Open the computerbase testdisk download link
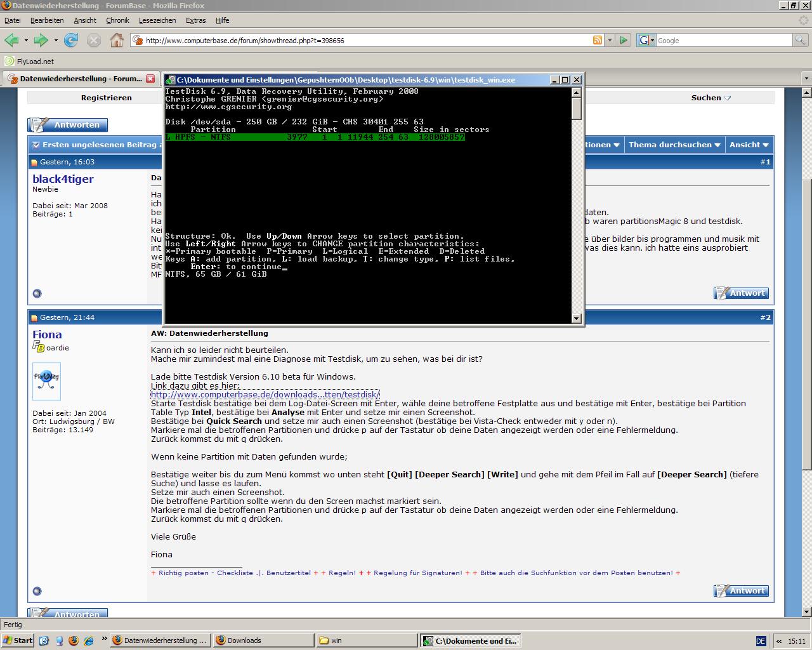Screen dimensions: 812x650 point(265,394)
